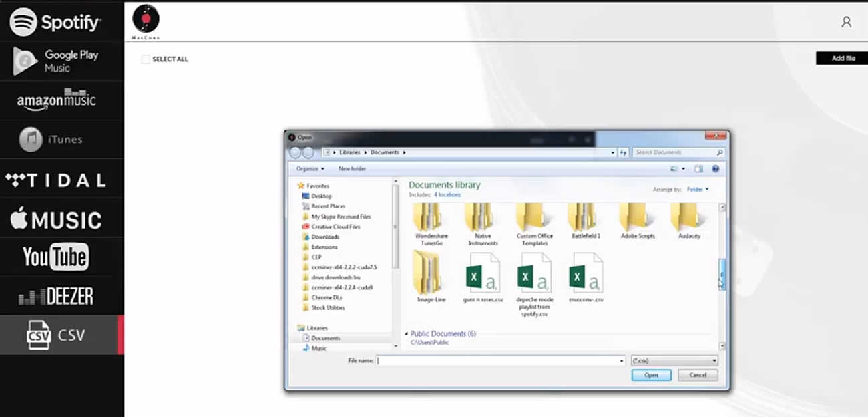Viewport: 868px width, 417px height.
Task: Open Recent Places in Favorites
Action: [323, 206]
